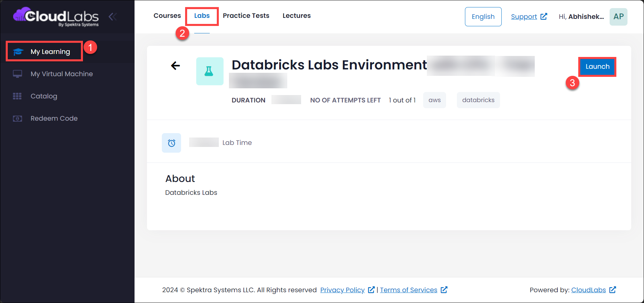
Task: Open the Privacy Policy link
Action: [x=343, y=290]
